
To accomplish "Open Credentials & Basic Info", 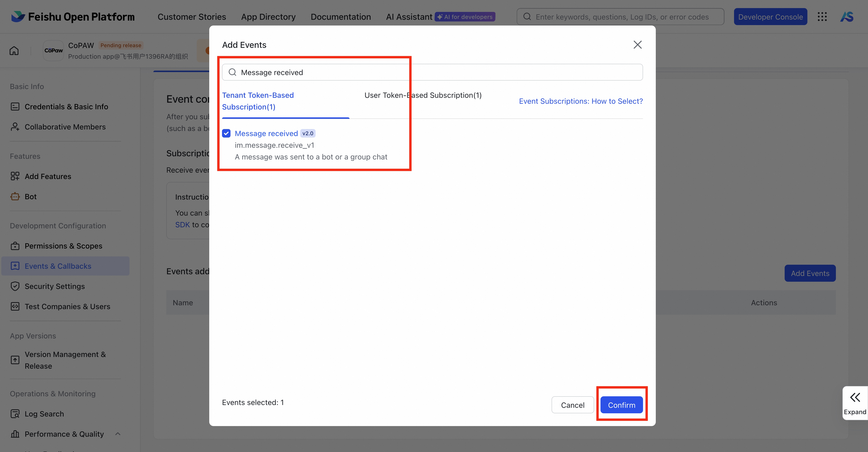I will click(x=66, y=107).
